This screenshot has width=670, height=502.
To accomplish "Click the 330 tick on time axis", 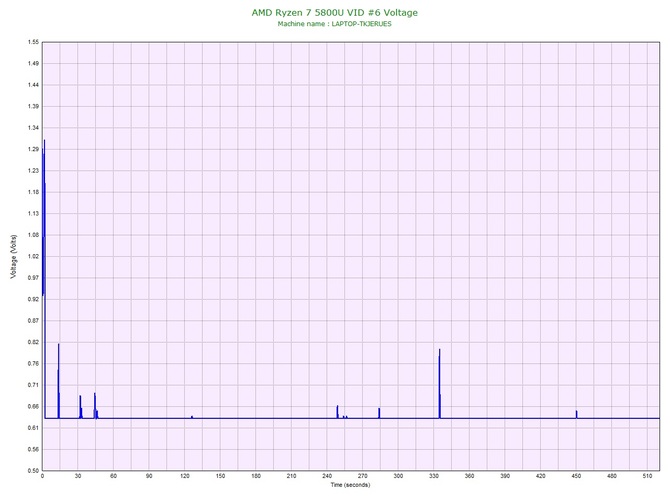I will click(x=434, y=476).
